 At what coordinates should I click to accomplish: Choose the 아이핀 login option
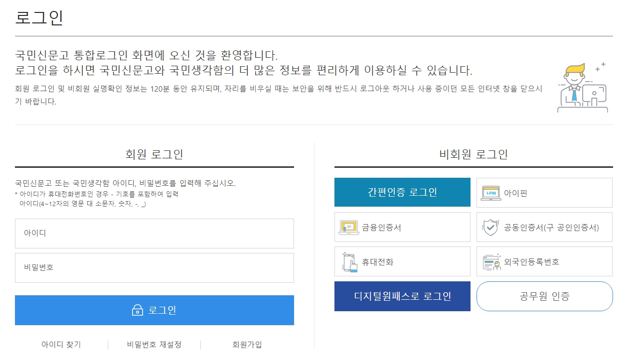point(544,193)
